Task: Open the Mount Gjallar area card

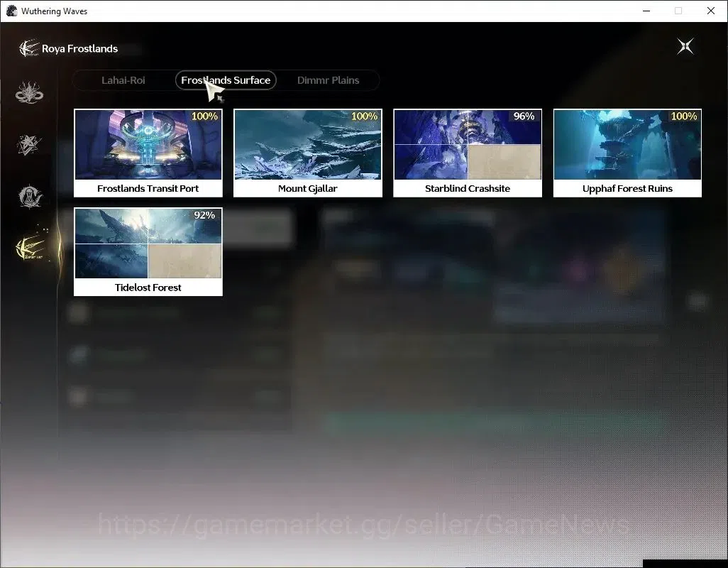Action: tap(308, 153)
